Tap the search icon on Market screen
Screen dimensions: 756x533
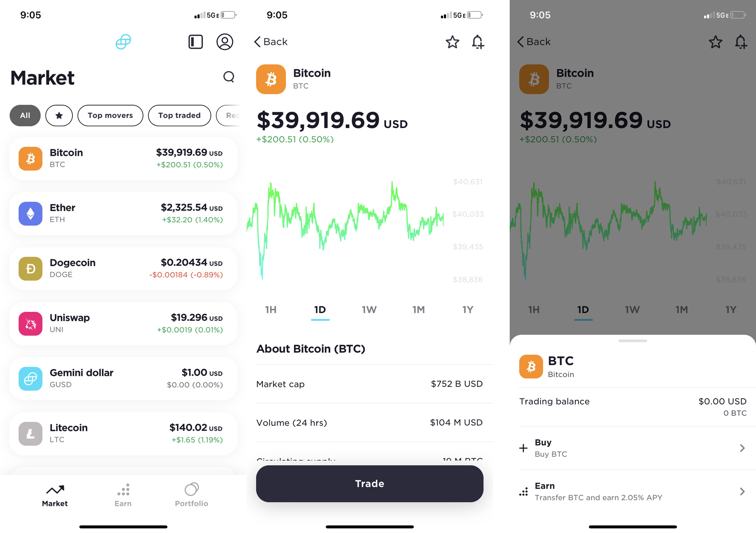[228, 78]
